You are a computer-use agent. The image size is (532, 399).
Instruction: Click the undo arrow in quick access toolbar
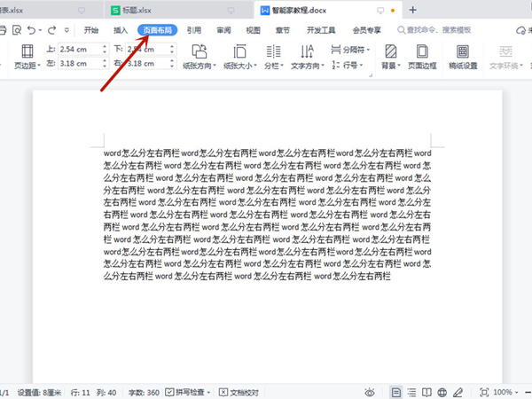click(31, 29)
